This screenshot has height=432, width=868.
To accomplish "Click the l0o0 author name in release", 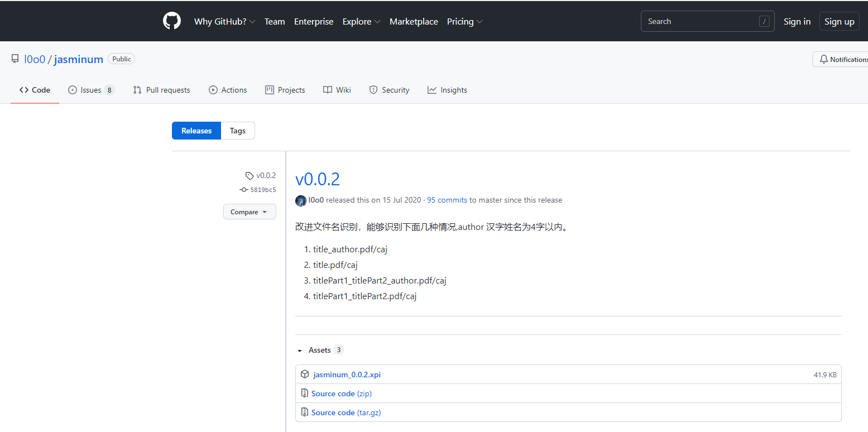I will tap(316, 200).
